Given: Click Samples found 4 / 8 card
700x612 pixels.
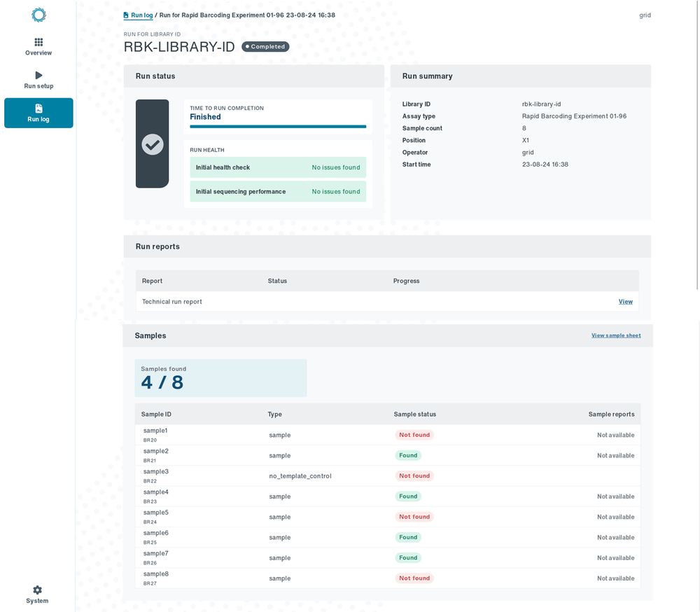Looking at the screenshot, I should coord(220,378).
